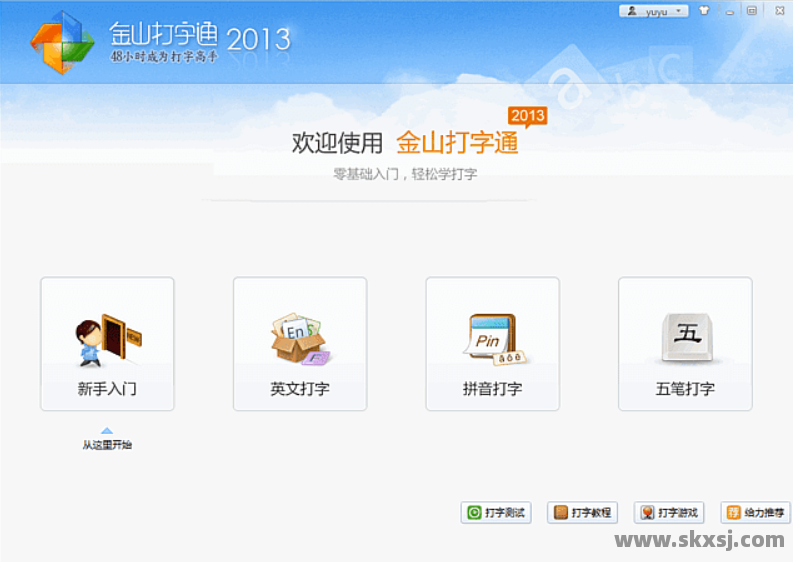
Task: Open the 给力推荐 recommendations
Action: [755, 513]
